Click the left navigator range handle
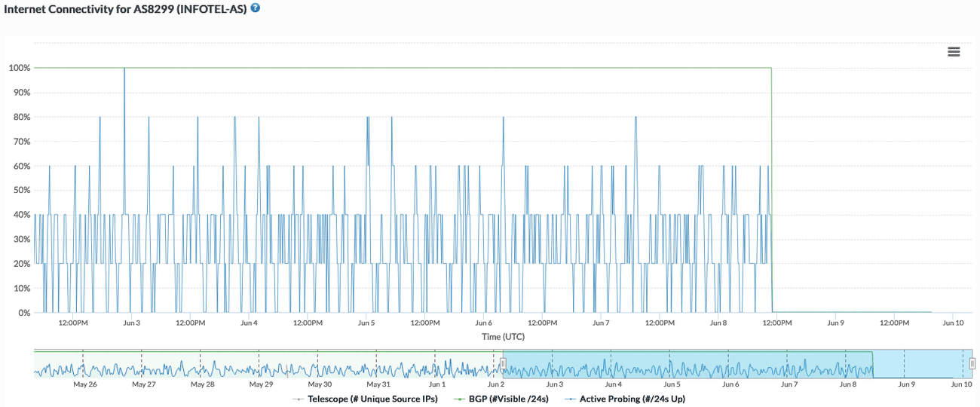Screen dimensions: 980x407 point(503,364)
